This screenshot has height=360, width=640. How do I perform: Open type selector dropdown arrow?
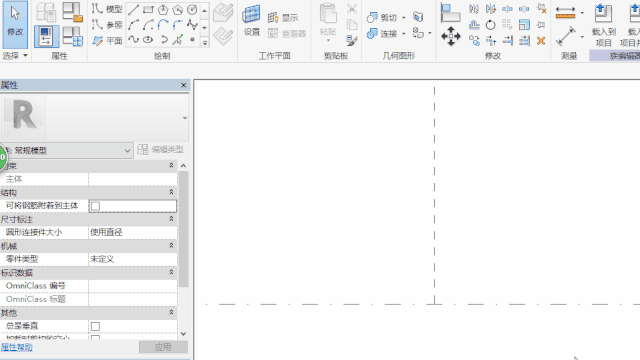pos(184,118)
